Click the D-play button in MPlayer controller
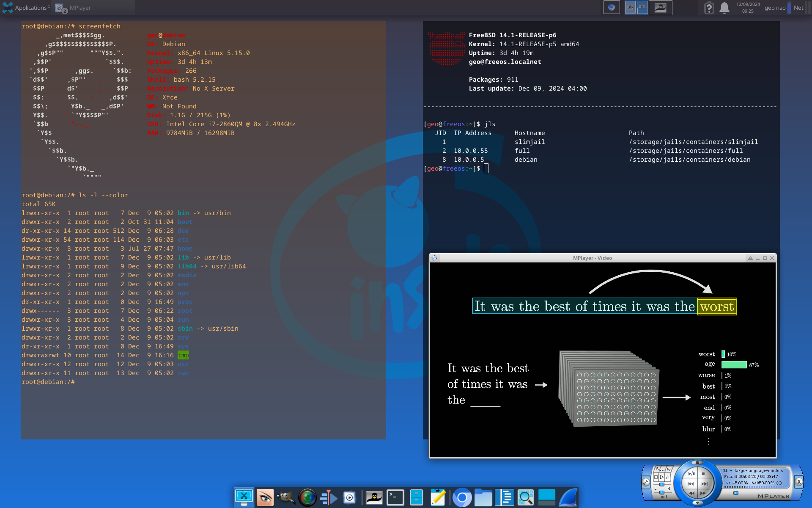This screenshot has width=812, height=508. [x=662, y=477]
